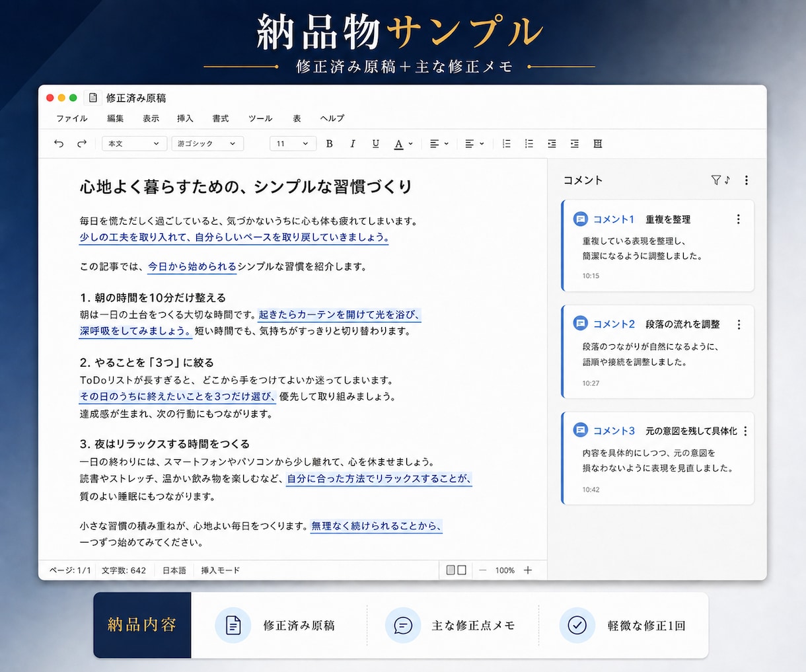The image size is (806, 672).
Task: Click highlighted text 少しの工夫を取り入れて
Action: coord(131,237)
